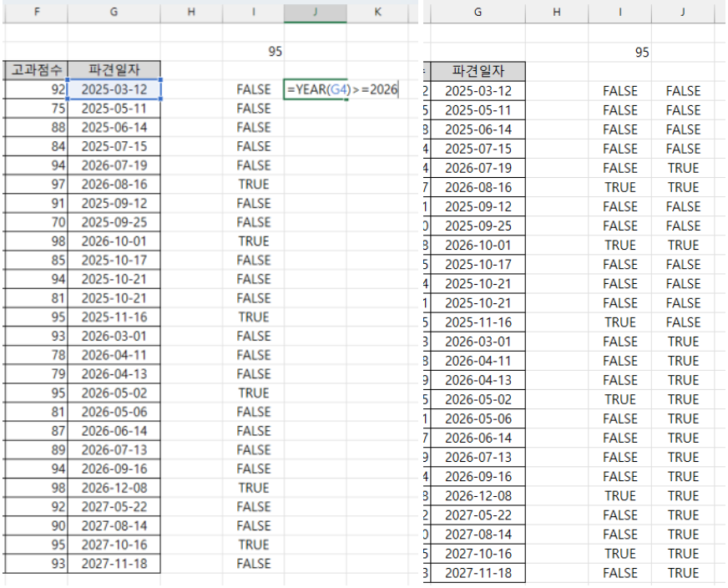Select column J header in right sheet
This screenshot has height=588, width=728.
pos(683,13)
